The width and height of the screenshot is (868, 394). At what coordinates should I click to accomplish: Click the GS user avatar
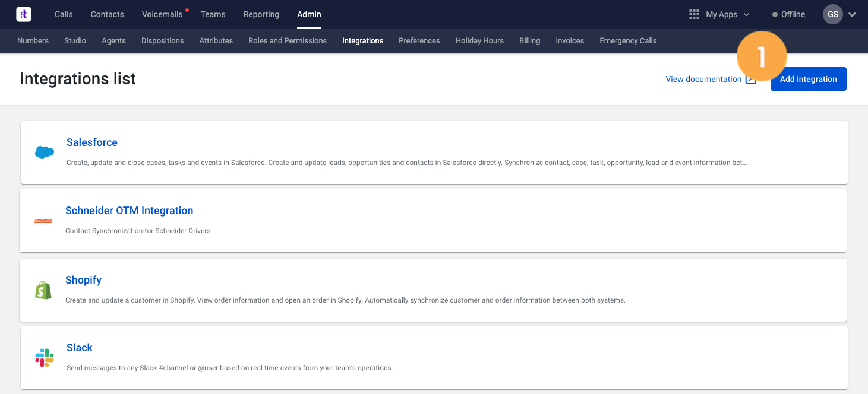[833, 14]
